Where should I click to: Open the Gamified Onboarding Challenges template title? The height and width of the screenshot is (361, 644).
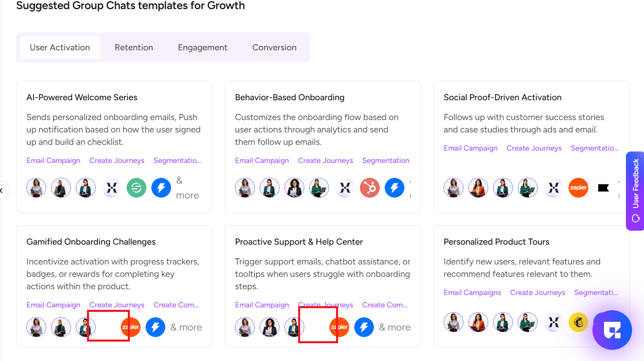[91, 242]
